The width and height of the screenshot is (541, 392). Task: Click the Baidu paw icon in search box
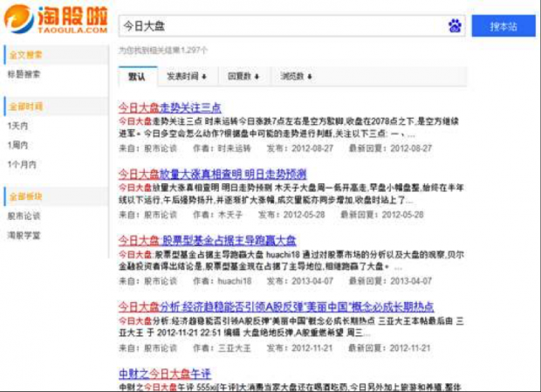454,26
